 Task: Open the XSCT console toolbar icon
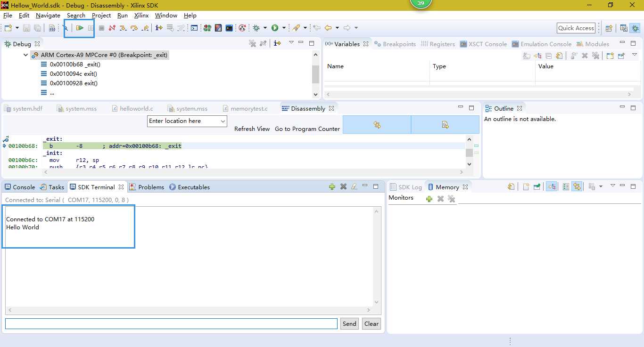tap(194, 28)
